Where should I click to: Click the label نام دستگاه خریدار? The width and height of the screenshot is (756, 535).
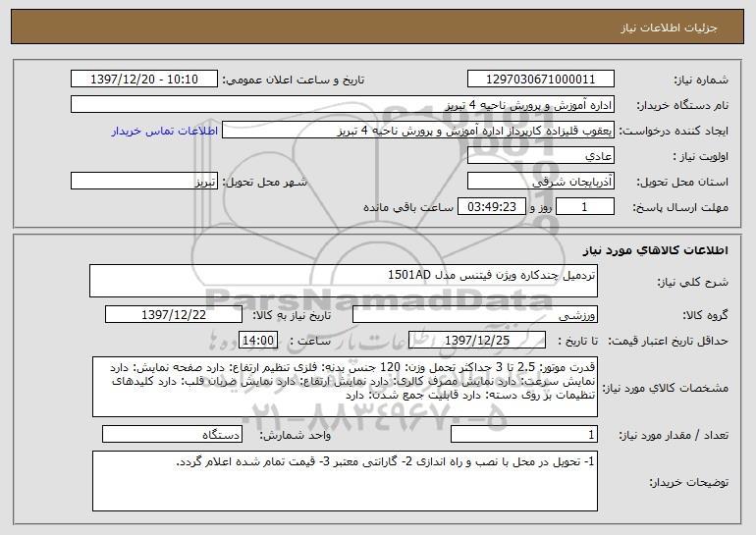coord(682,105)
